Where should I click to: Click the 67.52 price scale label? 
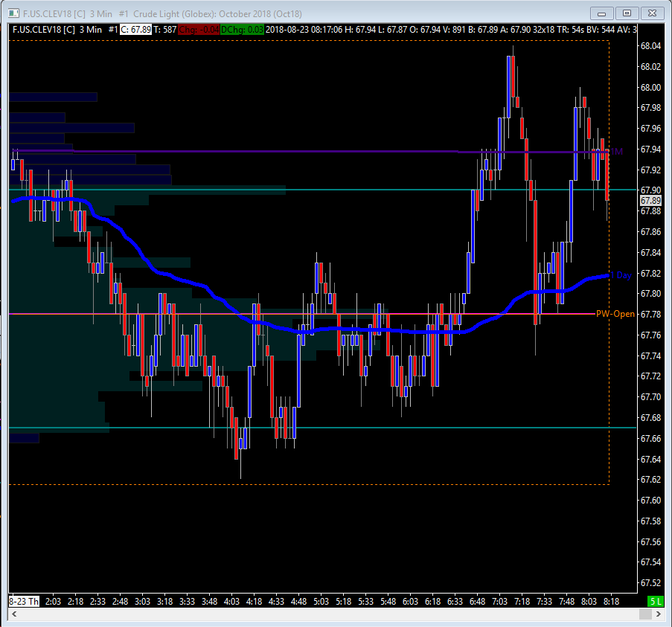coord(650,583)
